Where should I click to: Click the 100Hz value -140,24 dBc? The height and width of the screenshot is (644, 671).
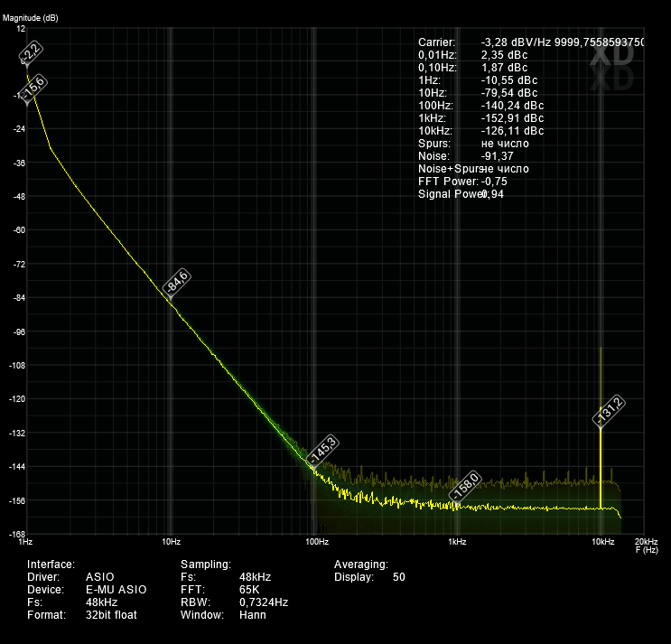[x=512, y=106]
